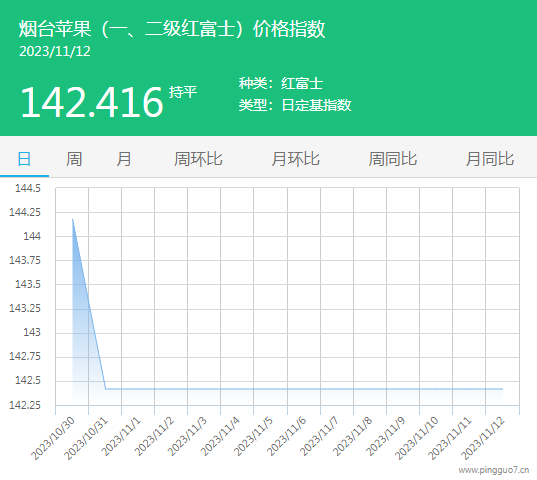537x480 pixels.
Task: Click the 2023/11/12 end data point
Action: 502,389
